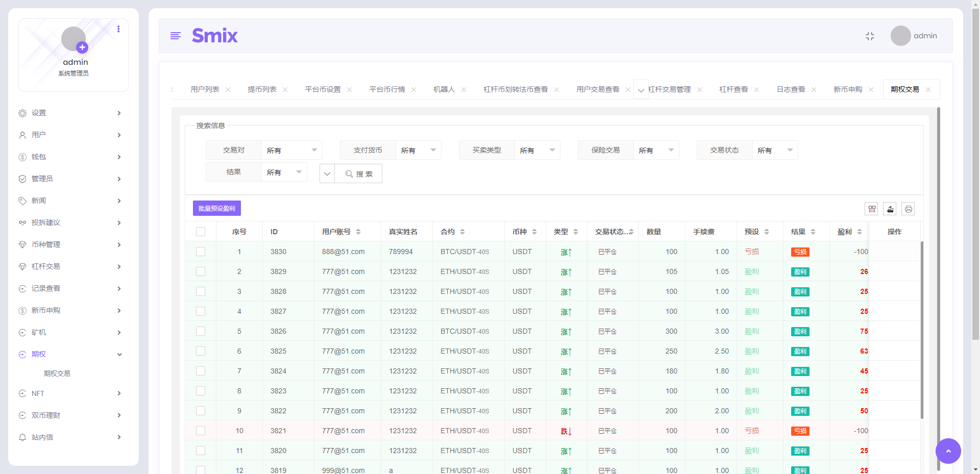Click the 搜索 search button
980x474 pixels.
358,173
